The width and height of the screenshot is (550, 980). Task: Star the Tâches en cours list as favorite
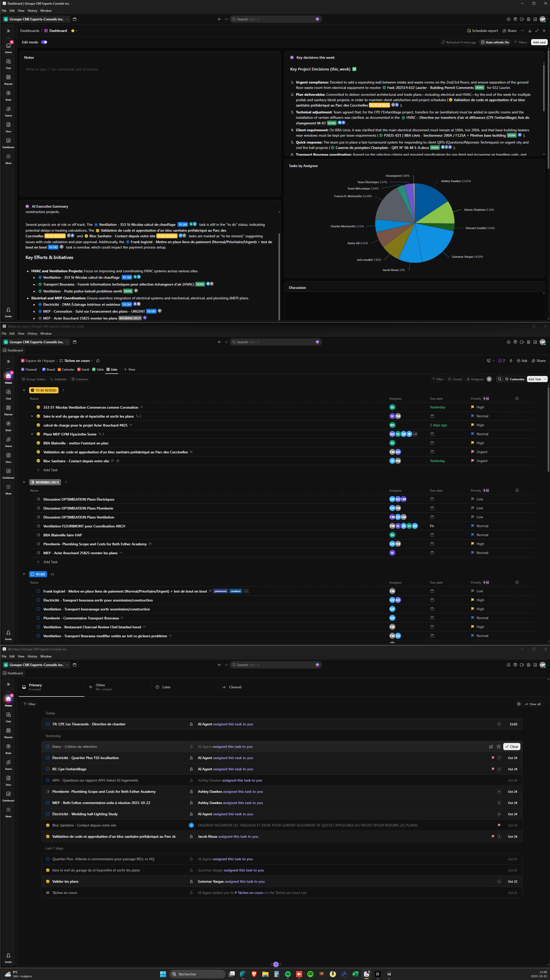[98, 361]
